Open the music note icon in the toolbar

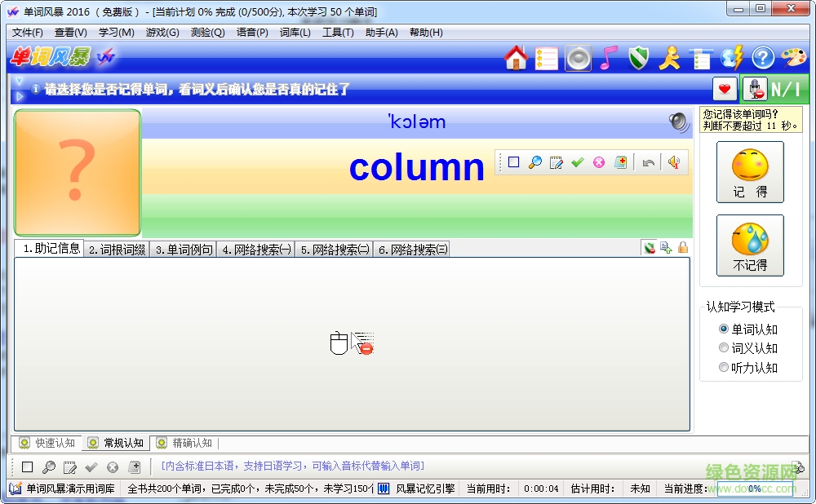(x=608, y=58)
